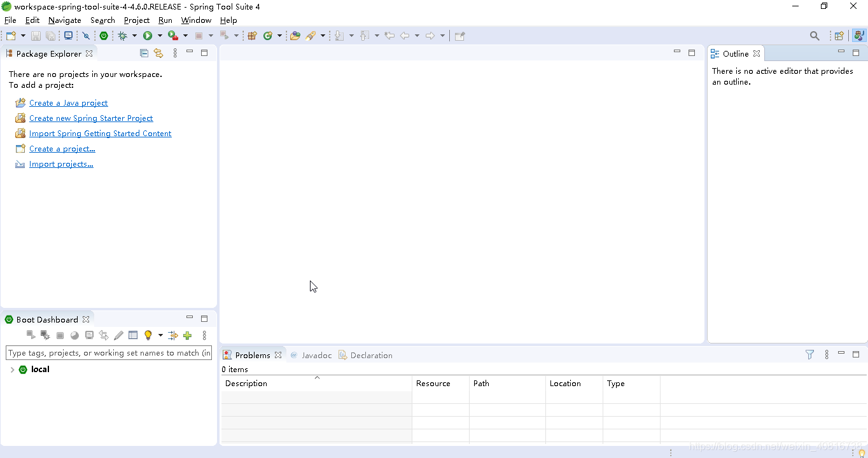Click the Boot Dashboard filter text field

pyautogui.click(x=109, y=353)
